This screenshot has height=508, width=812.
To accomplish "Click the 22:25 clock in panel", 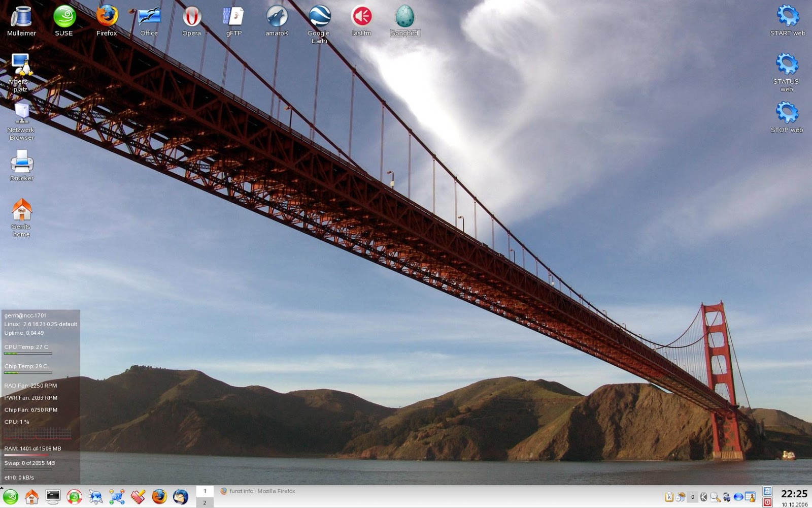I will tap(794, 494).
